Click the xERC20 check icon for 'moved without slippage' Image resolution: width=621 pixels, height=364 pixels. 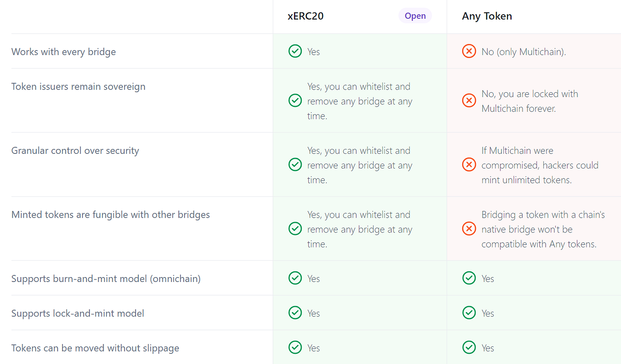[295, 348]
